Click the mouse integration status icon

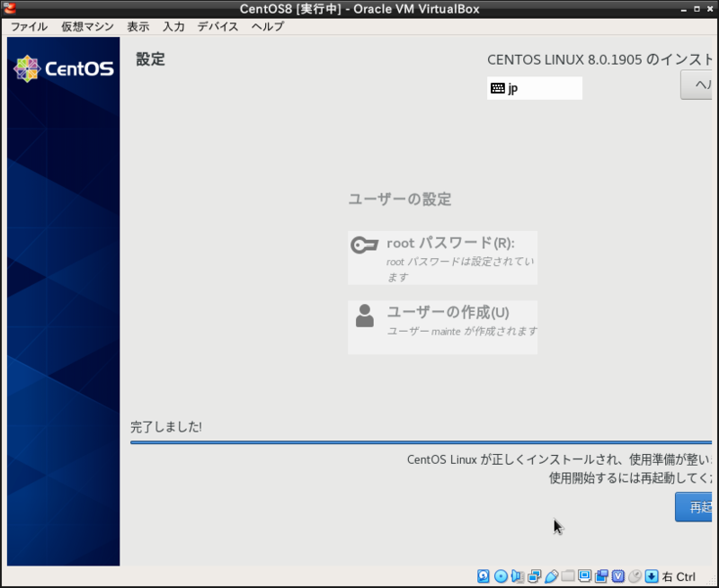click(635, 576)
